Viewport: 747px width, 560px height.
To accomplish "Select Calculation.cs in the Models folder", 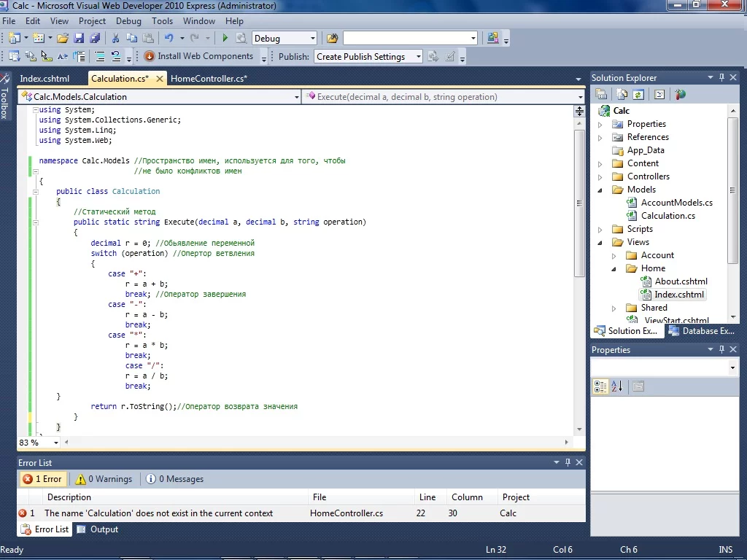I will (667, 216).
